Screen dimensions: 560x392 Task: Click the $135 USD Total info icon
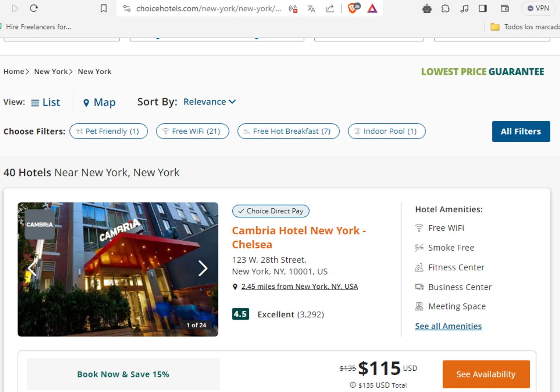[x=353, y=385]
